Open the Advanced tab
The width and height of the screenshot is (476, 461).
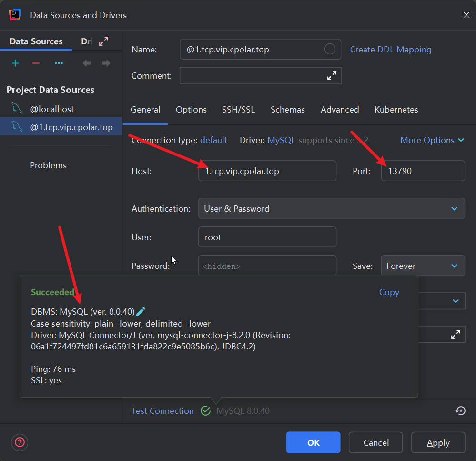pos(340,110)
